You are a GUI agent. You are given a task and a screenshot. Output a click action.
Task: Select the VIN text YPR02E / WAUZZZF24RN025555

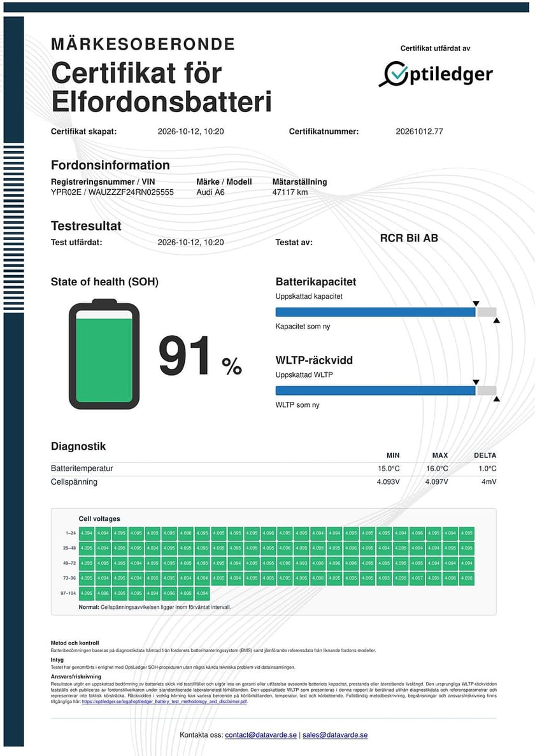tap(112, 192)
